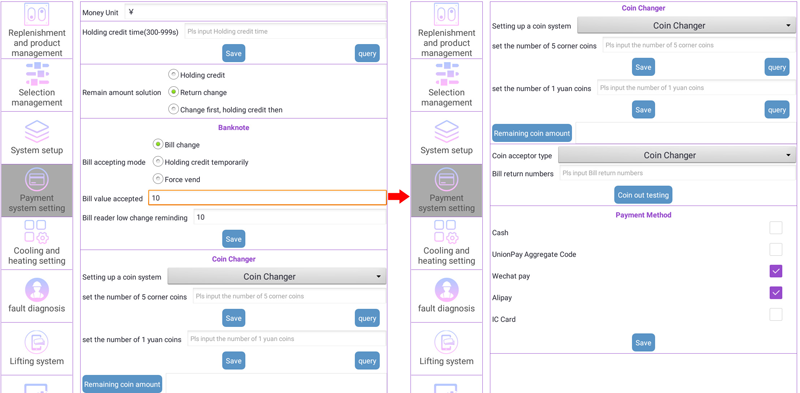Select Change first, holding credit then option

pos(173,109)
